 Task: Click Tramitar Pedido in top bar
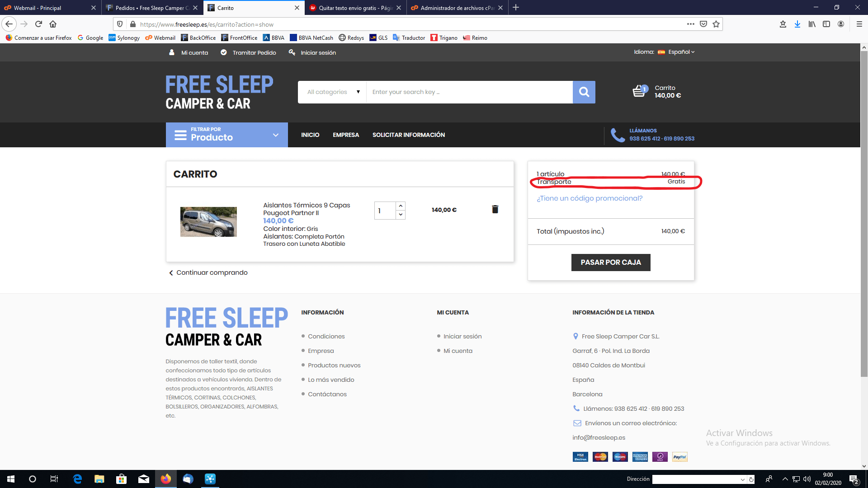point(248,52)
